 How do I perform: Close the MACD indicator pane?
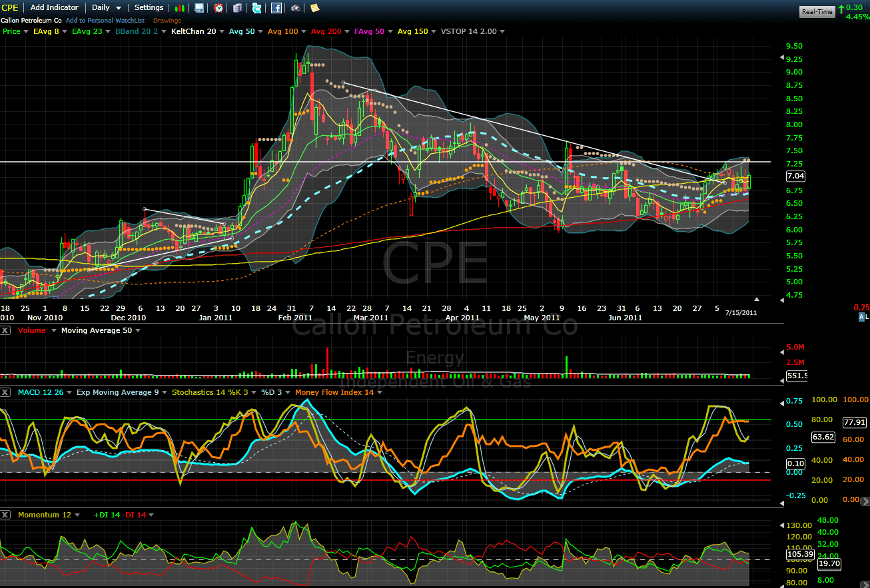(6, 392)
